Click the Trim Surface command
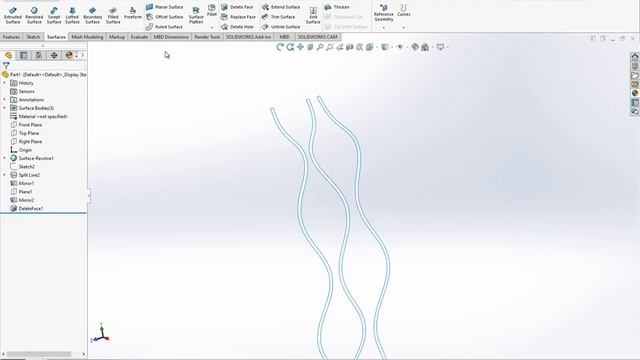This screenshot has width=640, height=360. coord(278,17)
